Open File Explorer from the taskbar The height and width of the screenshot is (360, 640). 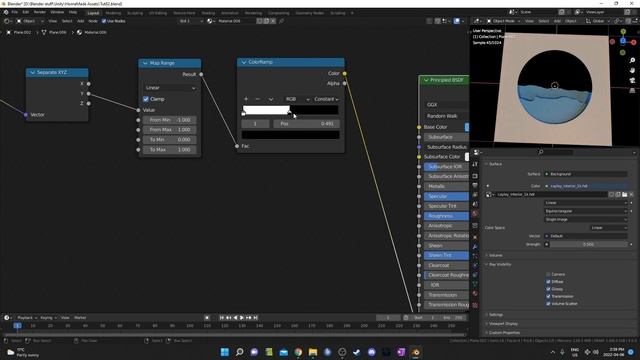(313, 352)
